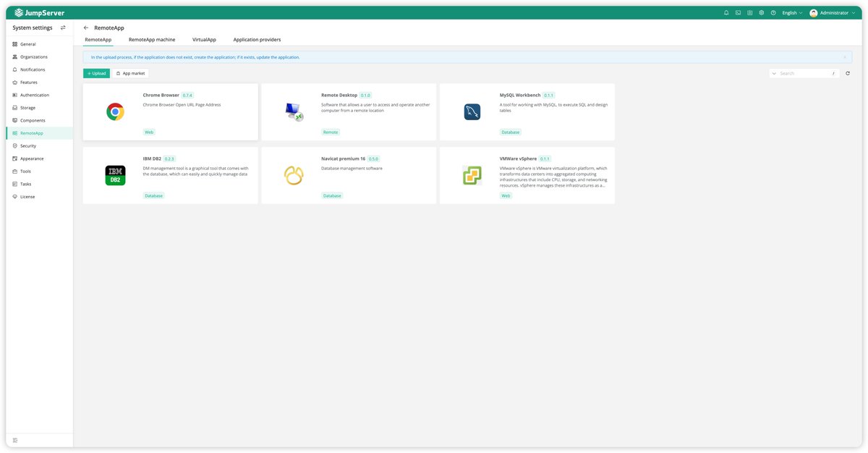The width and height of the screenshot is (868, 453).
Task: Open License in sidebar
Action: [40, 196]
